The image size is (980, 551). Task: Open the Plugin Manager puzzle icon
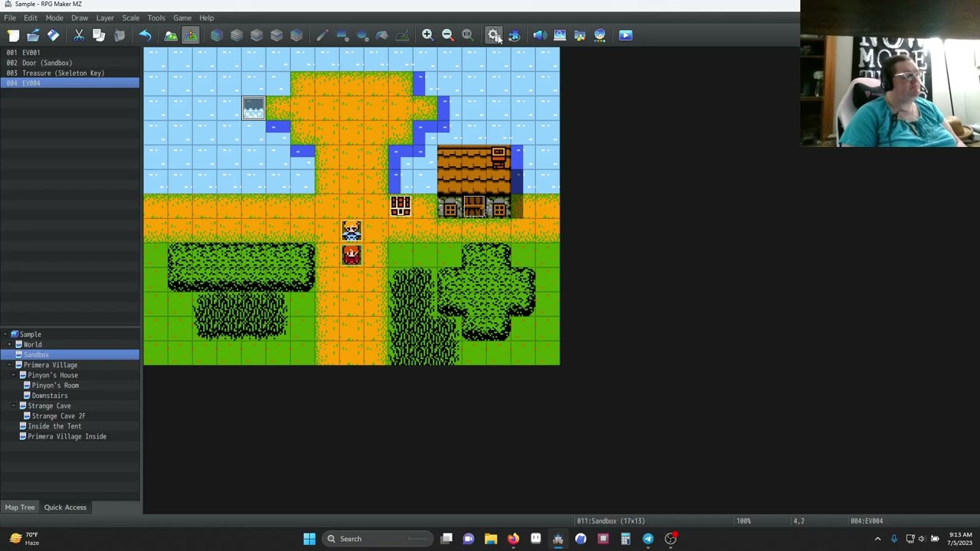point(514,35)
